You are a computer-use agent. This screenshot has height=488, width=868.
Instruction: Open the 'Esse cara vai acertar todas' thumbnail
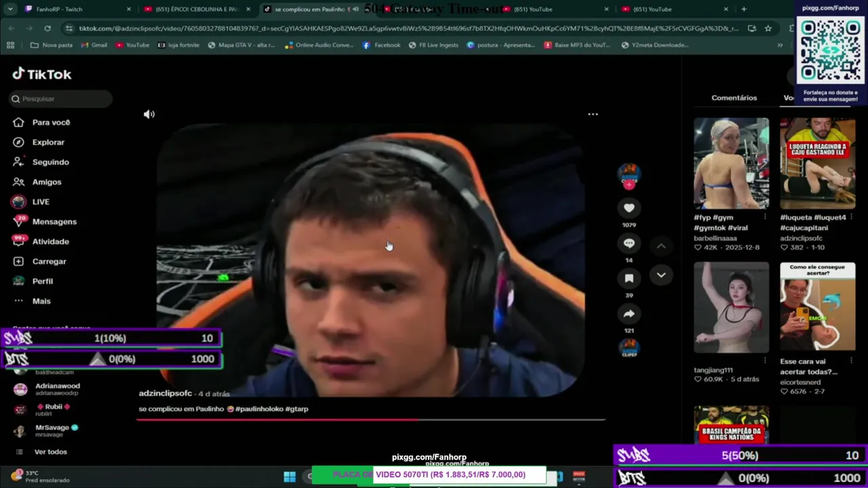[817, 308]
